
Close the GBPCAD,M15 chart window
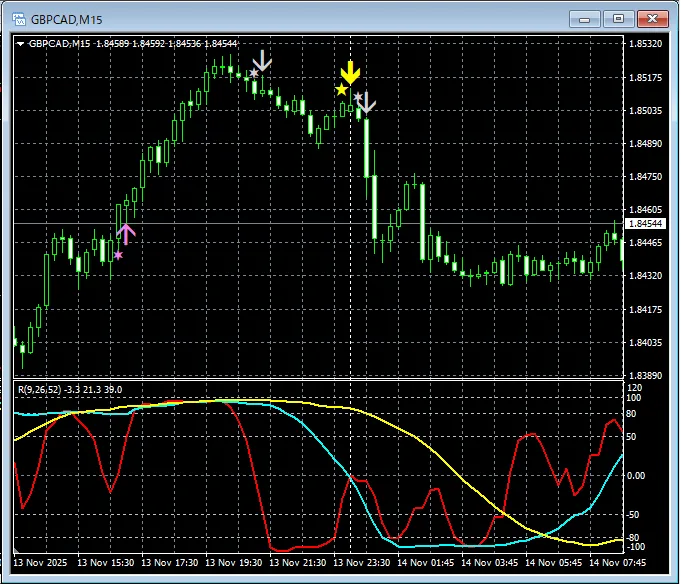pos(652,19)
